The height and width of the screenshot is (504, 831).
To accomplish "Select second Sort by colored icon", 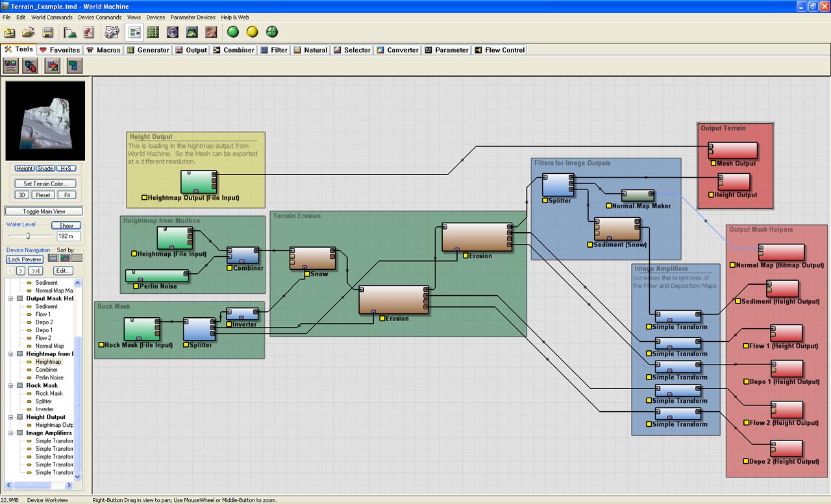I will click(x=65, y=258).
